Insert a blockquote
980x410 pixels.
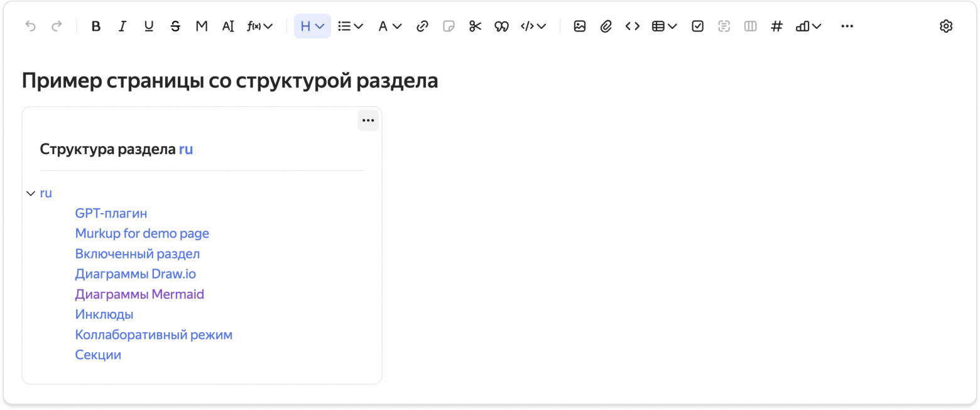click(501, 26)
